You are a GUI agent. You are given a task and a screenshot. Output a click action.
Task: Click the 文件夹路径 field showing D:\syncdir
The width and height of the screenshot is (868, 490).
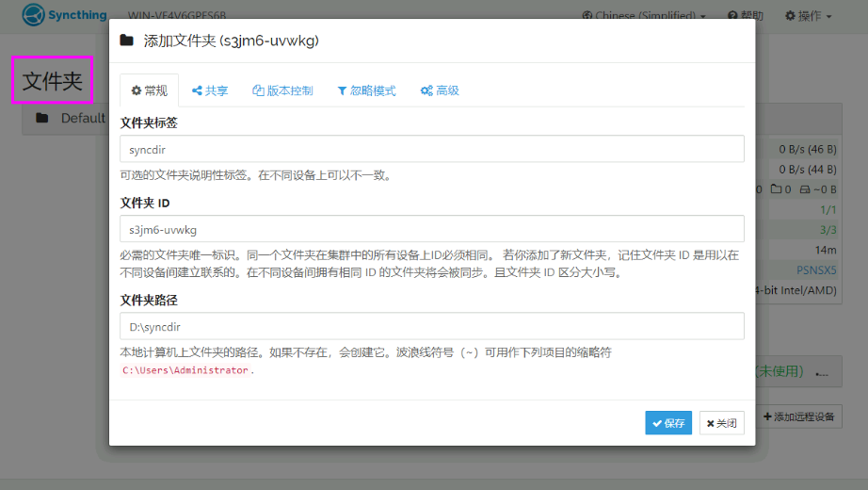(x=432, y=326)
